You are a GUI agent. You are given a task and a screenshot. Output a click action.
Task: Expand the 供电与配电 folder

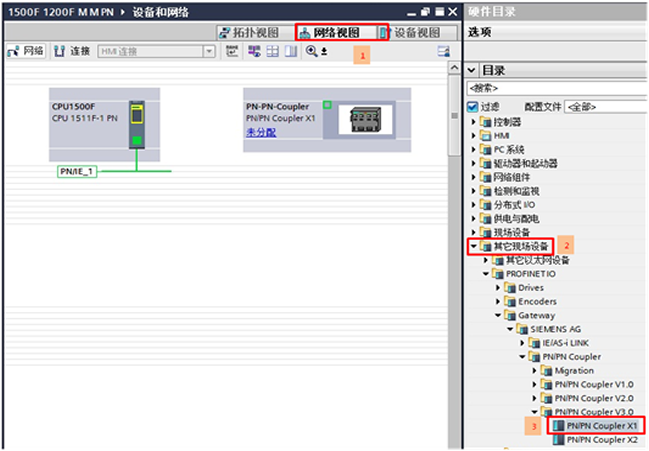[x=474, y=218]
